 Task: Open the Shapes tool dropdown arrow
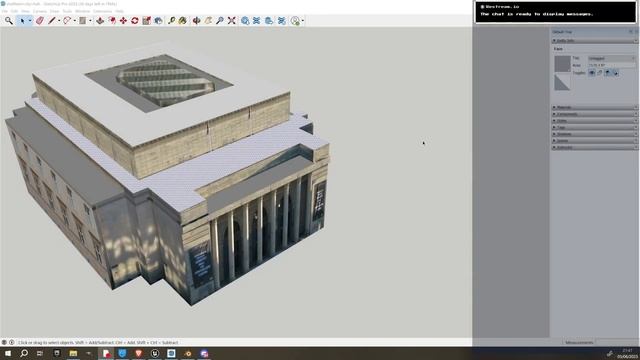click(x=90, y=21)
